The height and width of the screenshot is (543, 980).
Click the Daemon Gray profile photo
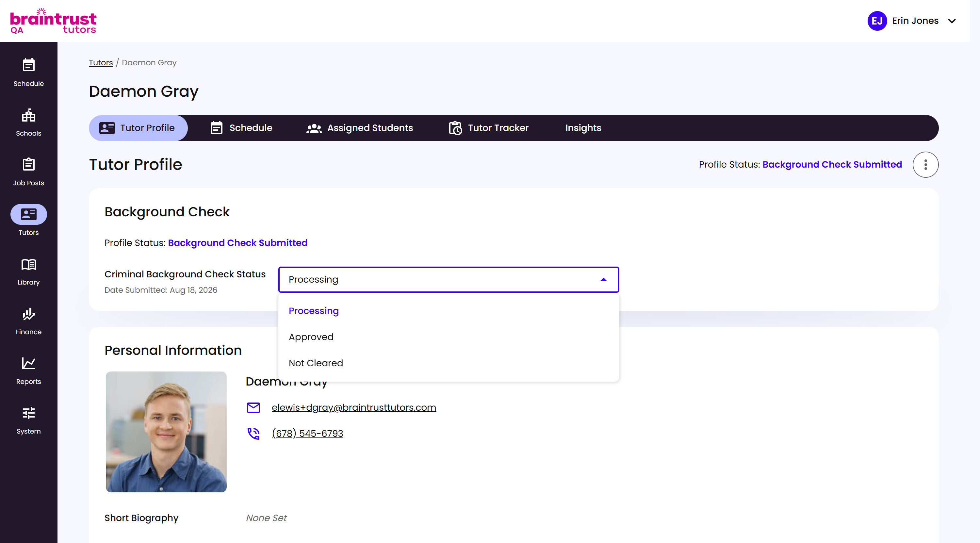[x=166, y=432]
